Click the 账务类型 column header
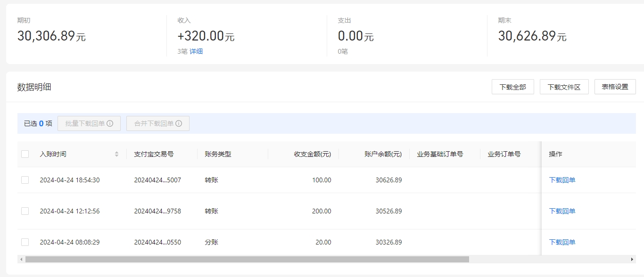Viewport: 644px width, 277px height. [x=218, y=154]
